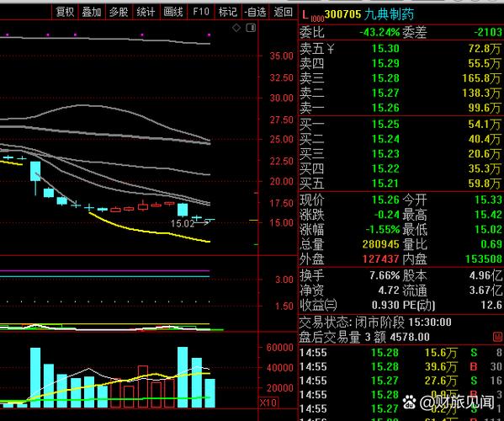Click the 14:55 trade row with 15.6万
Image resolution: width=504 pixels, height=421 pixels.
click(x=401, y=353)
